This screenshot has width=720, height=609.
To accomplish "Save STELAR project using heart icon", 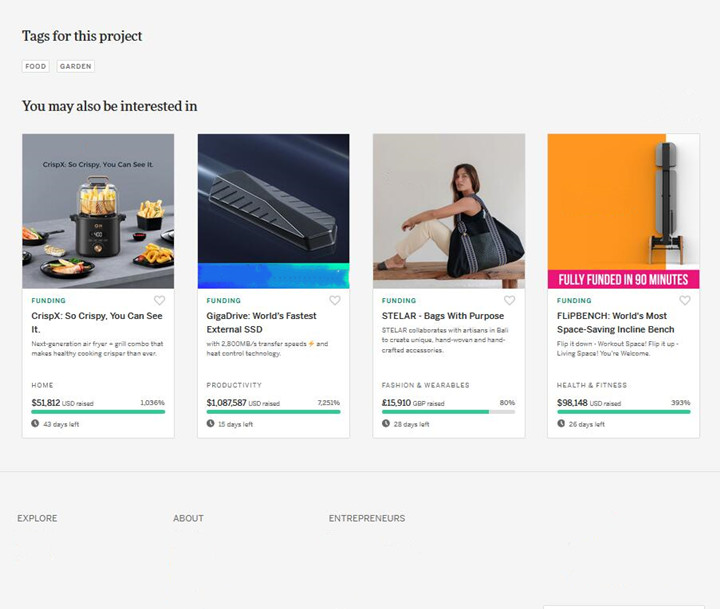I will (x=509, y=300).
